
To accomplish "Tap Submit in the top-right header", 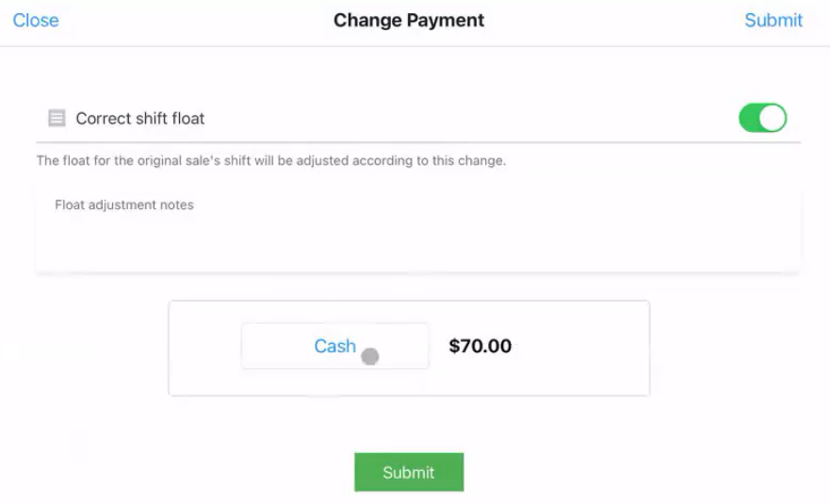I will click(773, 21).
